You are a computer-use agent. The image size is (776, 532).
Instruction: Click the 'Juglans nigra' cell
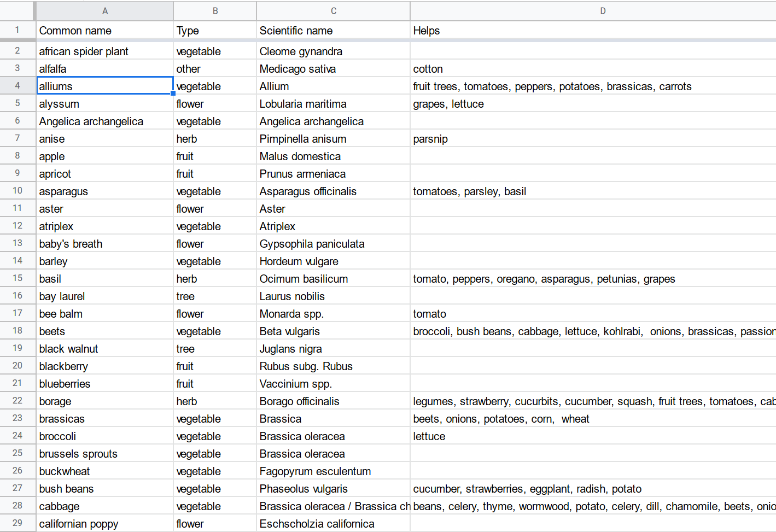pos(332,349)
